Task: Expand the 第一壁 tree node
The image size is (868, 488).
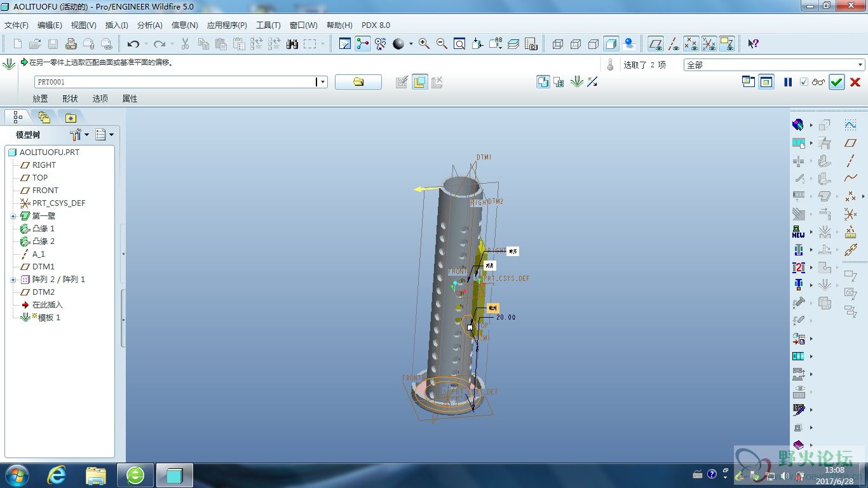Action: pyautogui.click(x=13, y=216)
